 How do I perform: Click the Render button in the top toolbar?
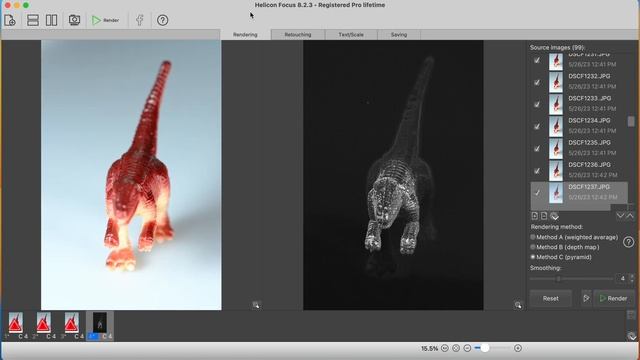105,20
